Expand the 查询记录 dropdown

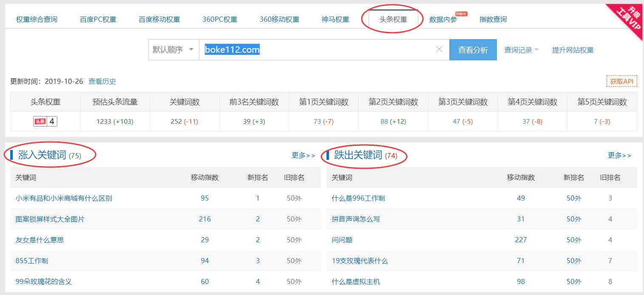pyautogui.click(x=519, y=49)
